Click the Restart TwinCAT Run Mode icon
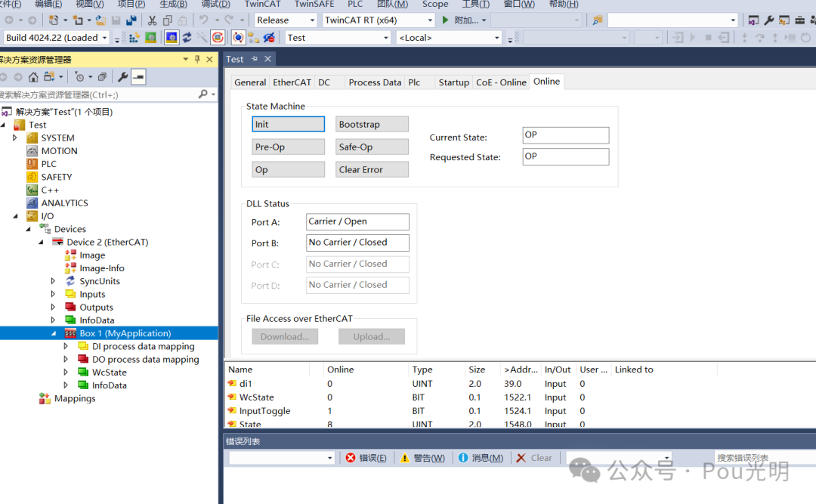The height and width of the screenshot is (504, 816). pyautogui.click(x=150, y=38)
